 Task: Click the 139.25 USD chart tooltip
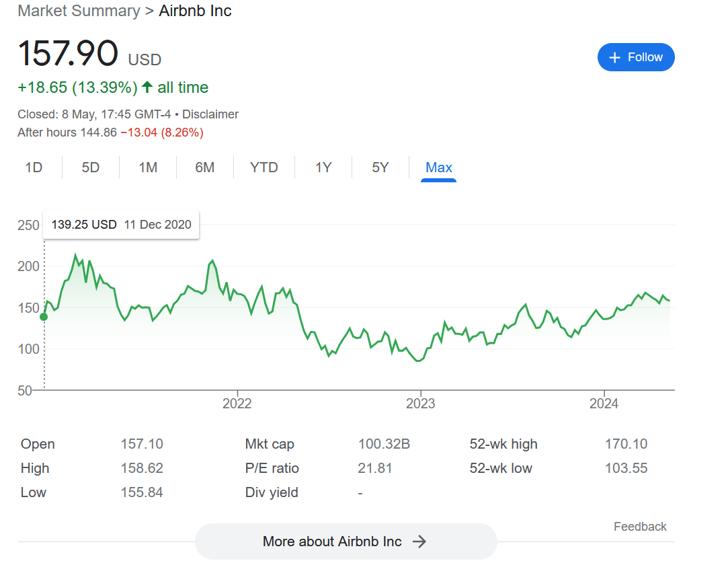click(x=121, y=225)
